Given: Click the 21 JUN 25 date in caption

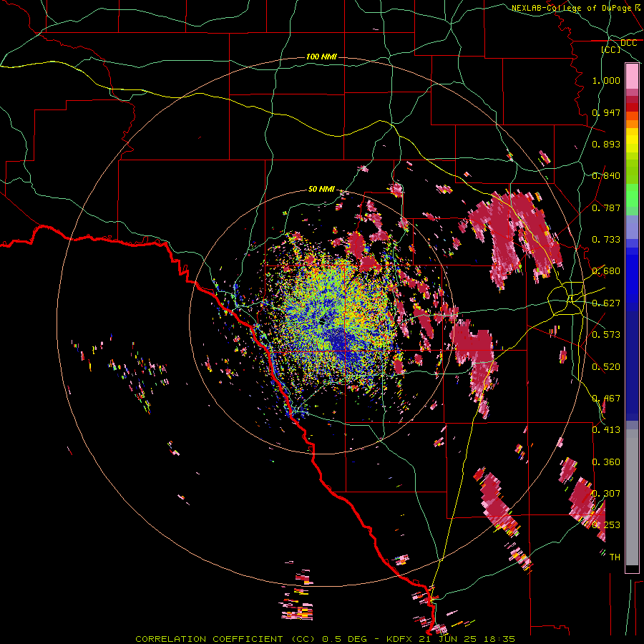Looking at the screenshot, I should coord(448,639).
